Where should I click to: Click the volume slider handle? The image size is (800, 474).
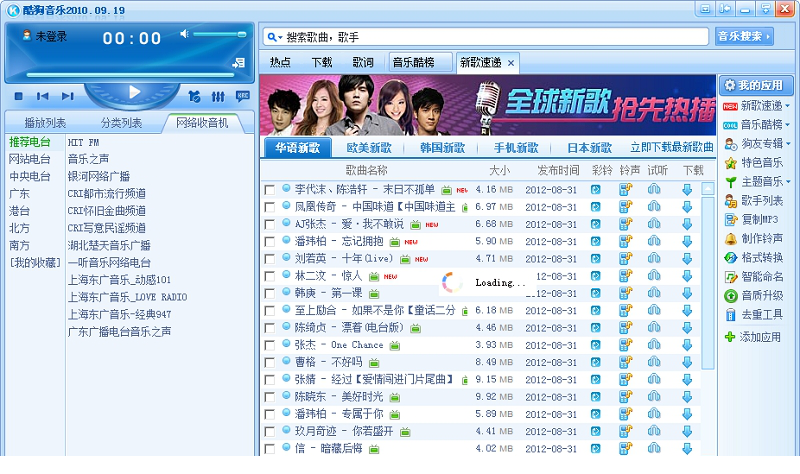coord(241,35)
